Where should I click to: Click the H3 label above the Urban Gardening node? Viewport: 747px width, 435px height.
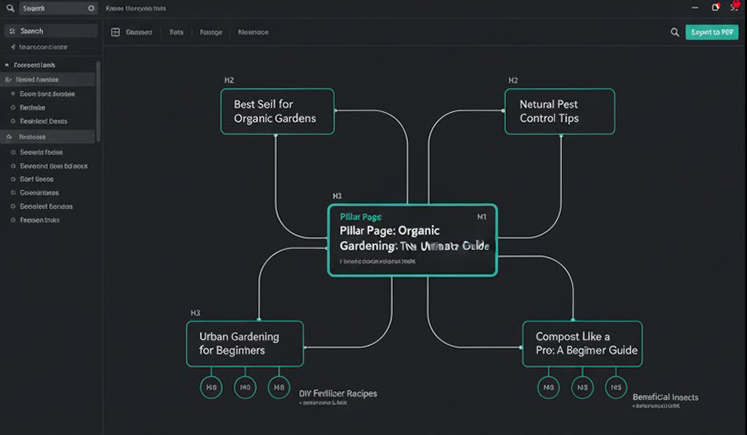[x=195, y=313]
